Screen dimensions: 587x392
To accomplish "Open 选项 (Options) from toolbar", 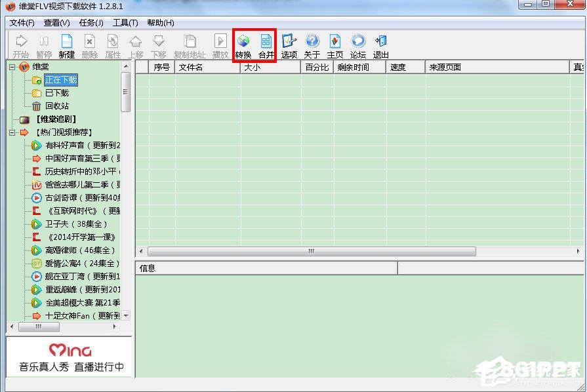I will click(x=289, y=46).
